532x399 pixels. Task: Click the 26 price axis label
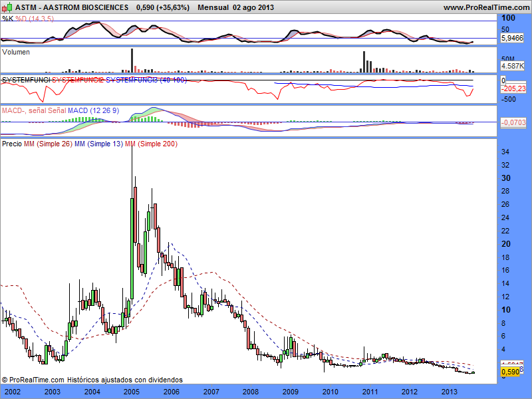pos(505,204)
